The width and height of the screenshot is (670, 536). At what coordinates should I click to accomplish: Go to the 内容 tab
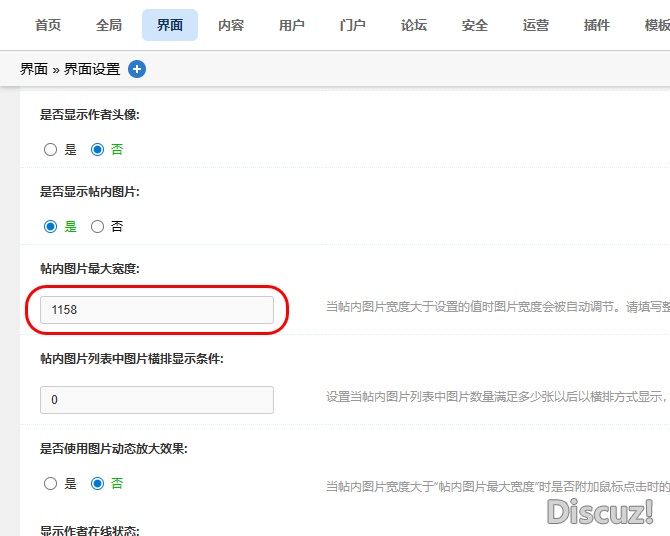[x=231, y=25]
